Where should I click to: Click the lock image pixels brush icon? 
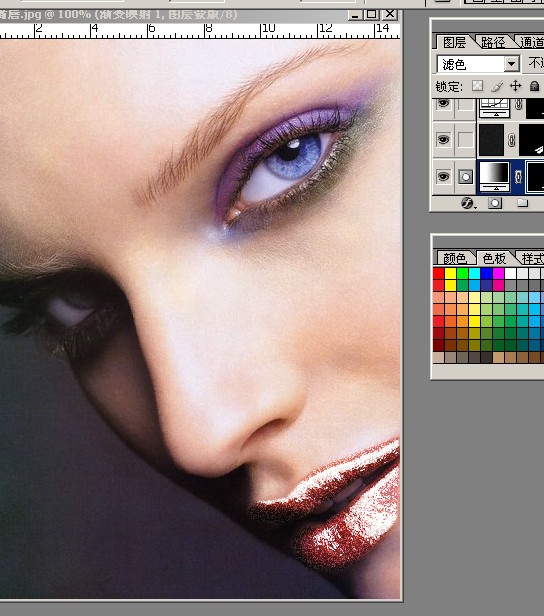(x=497, y=86)
